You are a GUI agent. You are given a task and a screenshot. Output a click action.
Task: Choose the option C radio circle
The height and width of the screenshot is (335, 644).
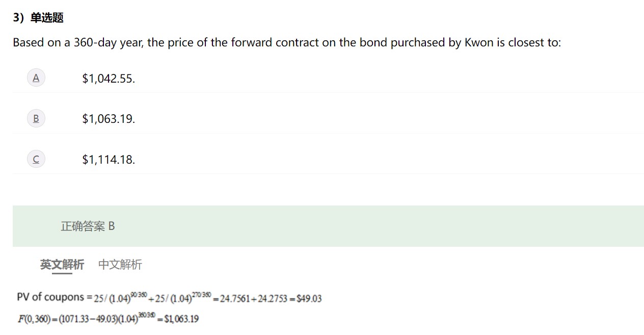(36, 160)
